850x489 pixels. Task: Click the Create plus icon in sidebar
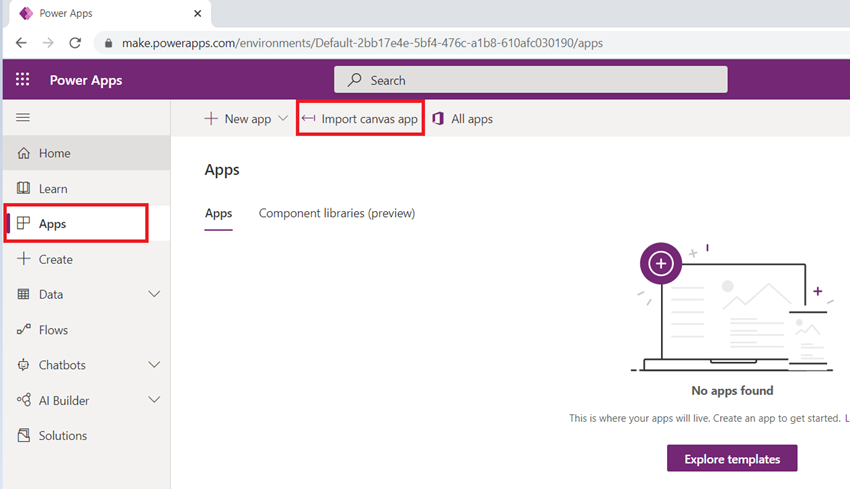(x=23, y=259)
